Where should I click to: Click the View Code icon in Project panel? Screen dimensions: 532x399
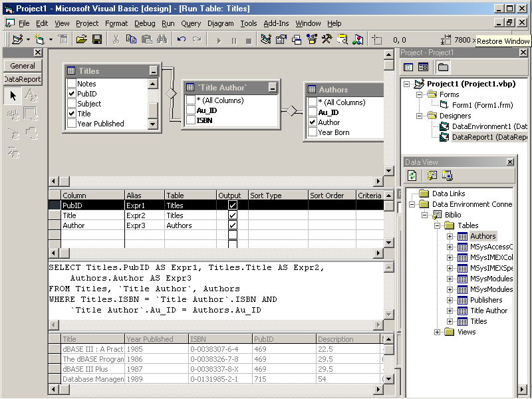point(408,67)
